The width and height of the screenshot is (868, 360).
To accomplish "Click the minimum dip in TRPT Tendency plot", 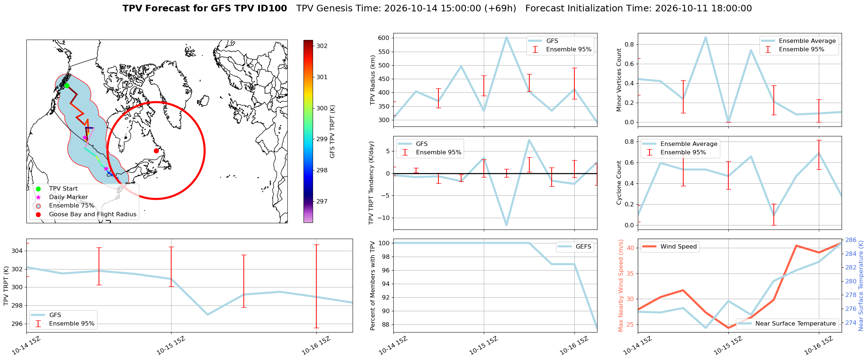I will tap(506, 225).
